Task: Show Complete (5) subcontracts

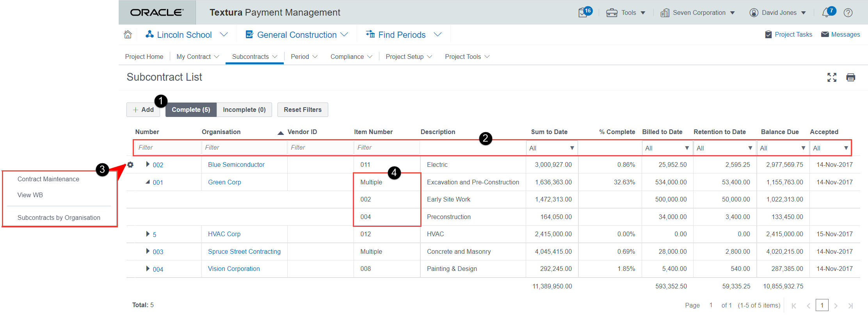Action: pyautogui.click(x=191, y=110)
